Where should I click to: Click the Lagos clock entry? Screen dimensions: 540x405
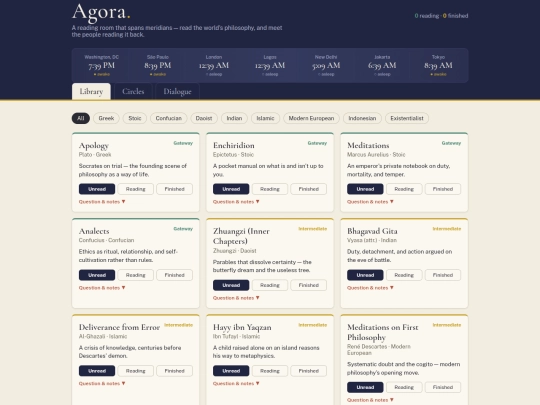coord(270,65)
